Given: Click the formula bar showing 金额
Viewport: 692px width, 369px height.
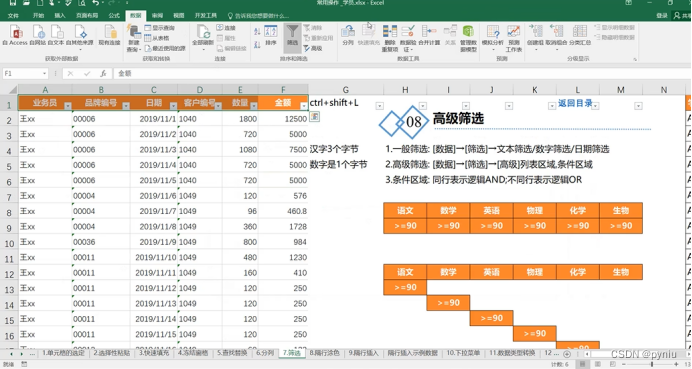Looking at the screenshot, I should [402, 73].
